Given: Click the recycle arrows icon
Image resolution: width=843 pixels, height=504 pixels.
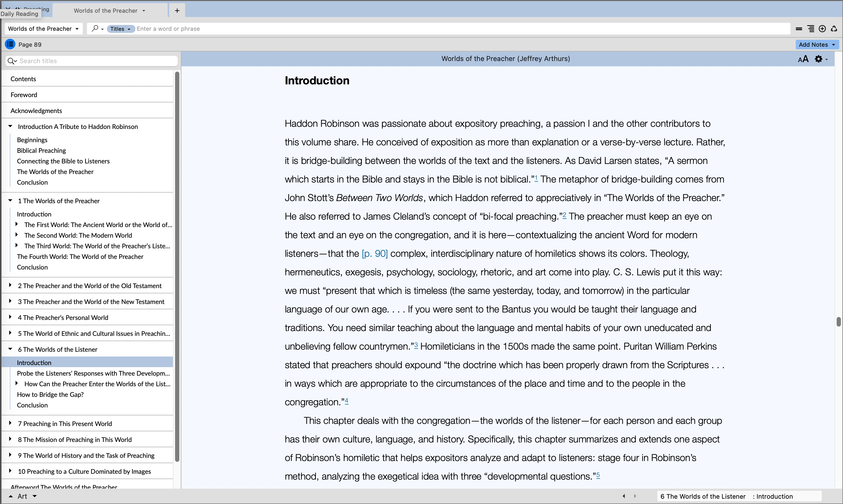Looking at the screenshot, I should (x=834, y=29).
